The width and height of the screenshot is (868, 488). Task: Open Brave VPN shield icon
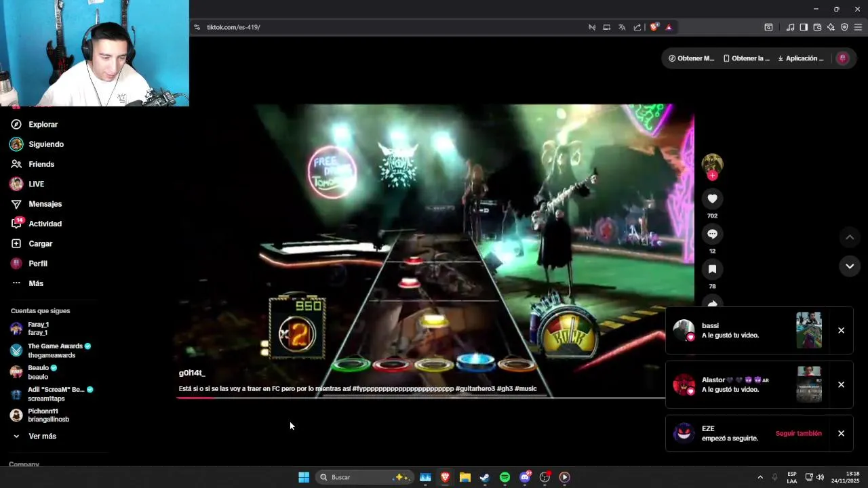pos(844,27)
